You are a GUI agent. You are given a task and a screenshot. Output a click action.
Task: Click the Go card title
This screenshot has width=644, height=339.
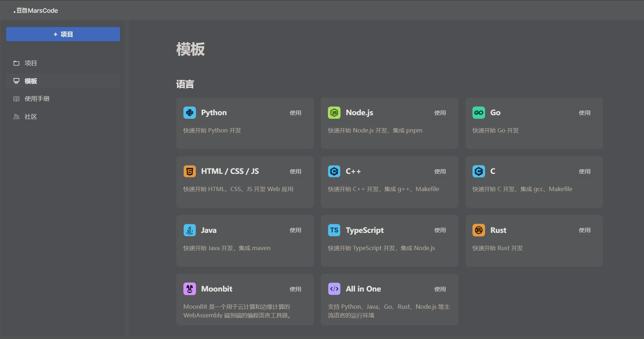tap(495, 113)
